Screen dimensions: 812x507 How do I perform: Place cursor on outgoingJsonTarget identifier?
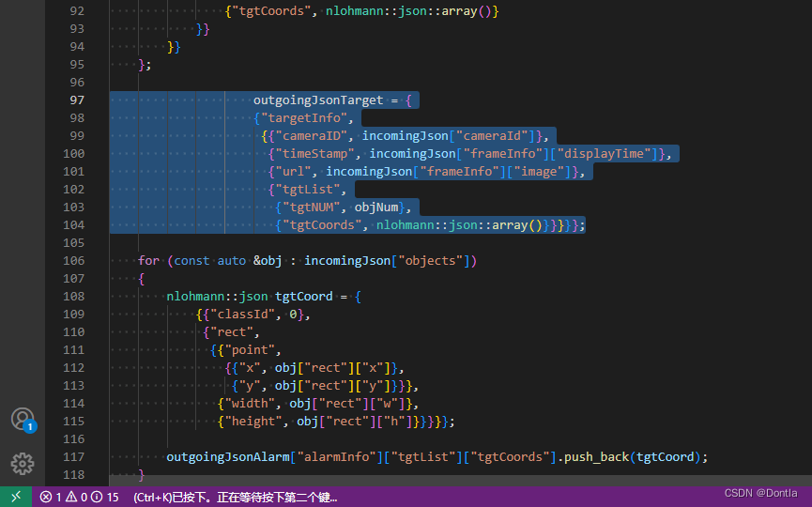(318, 100)
